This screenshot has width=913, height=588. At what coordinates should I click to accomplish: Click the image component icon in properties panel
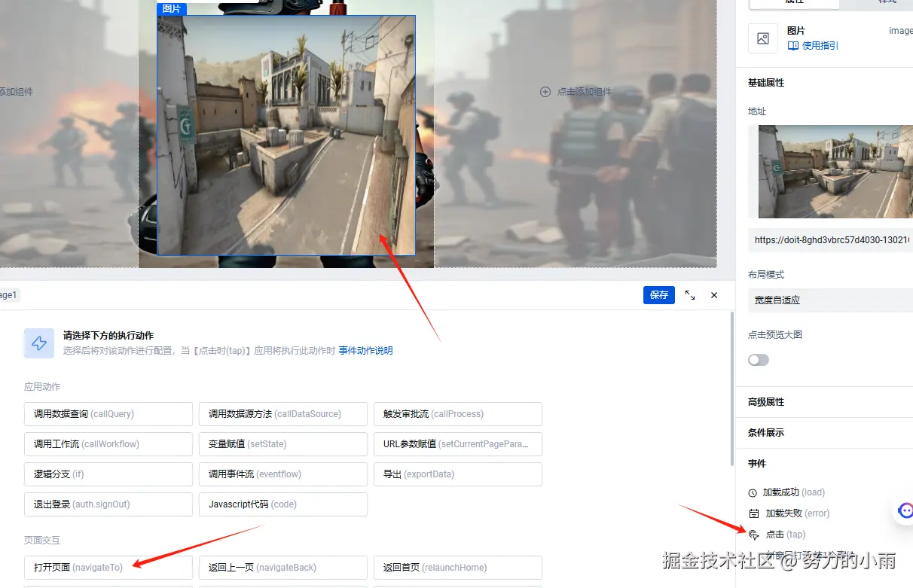pyautogui.click(x=762, y=38)
